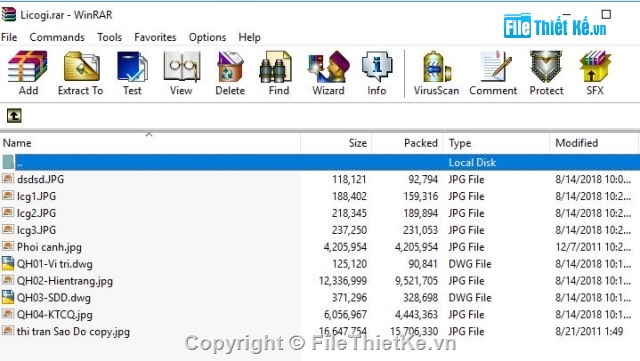Click the Delete toolbar icon
The width and height of the screenshot is (640, 361).
(230, 66)
